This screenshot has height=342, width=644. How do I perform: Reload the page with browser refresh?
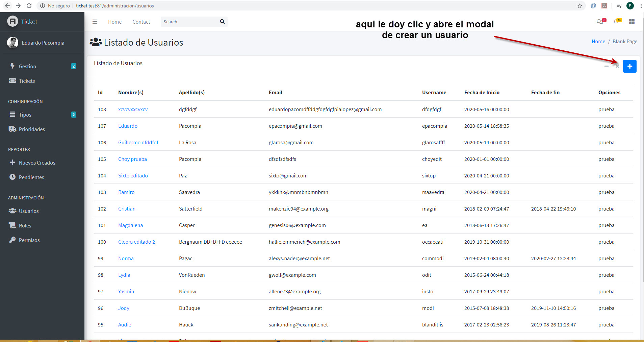29,6
